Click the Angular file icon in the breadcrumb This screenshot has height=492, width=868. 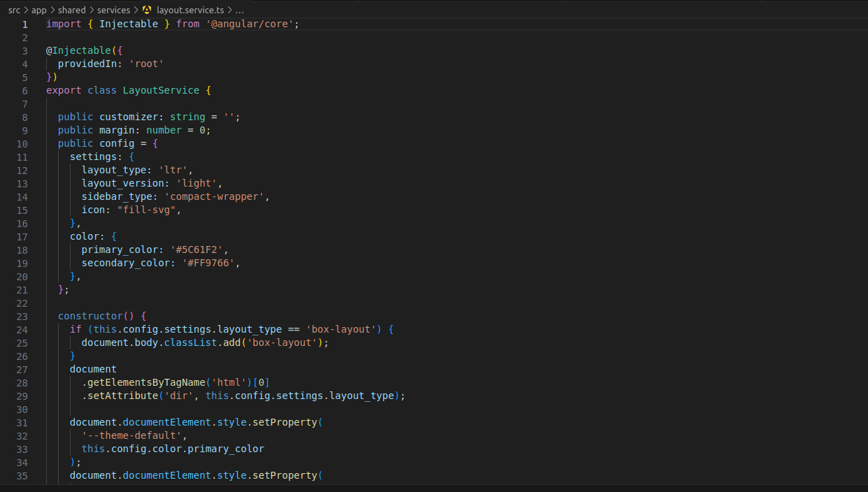pos(146,10)
